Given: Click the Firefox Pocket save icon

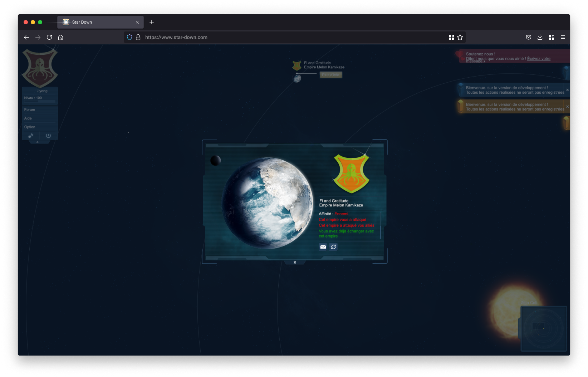Looking at the screenshot, I should (x=528, y=37).
